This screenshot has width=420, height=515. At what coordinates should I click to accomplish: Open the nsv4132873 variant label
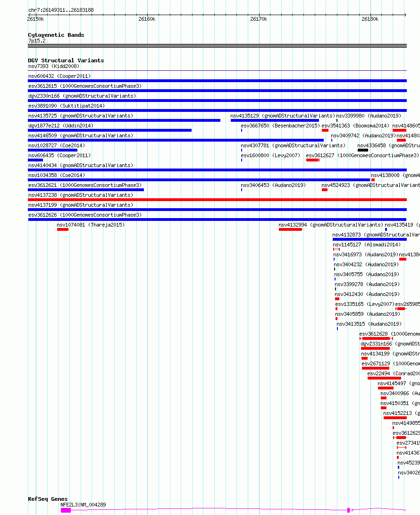[376, 235]
